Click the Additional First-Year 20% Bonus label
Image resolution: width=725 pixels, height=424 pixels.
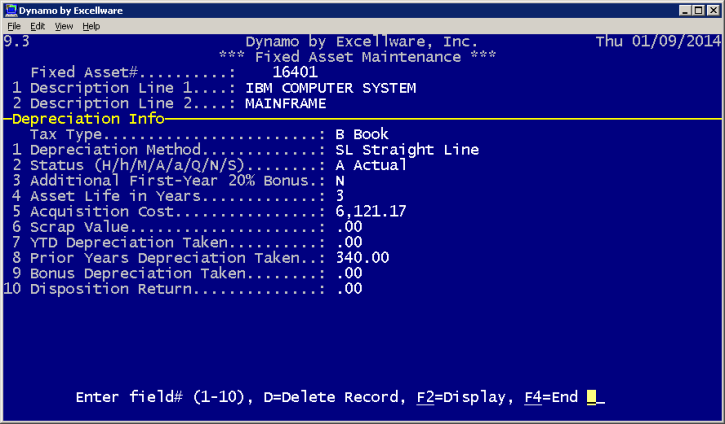(178, 181)
